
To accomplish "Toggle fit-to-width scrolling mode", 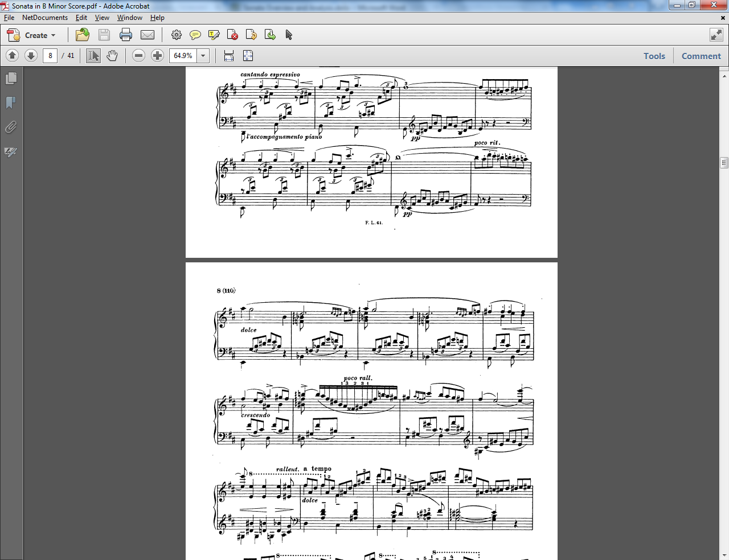I will [x=229, y=56].
